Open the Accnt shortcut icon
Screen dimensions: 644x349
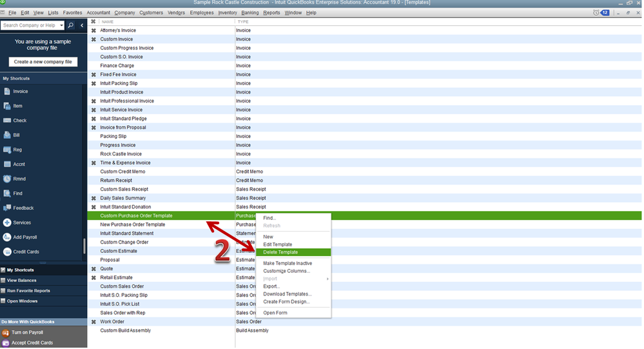7,164
